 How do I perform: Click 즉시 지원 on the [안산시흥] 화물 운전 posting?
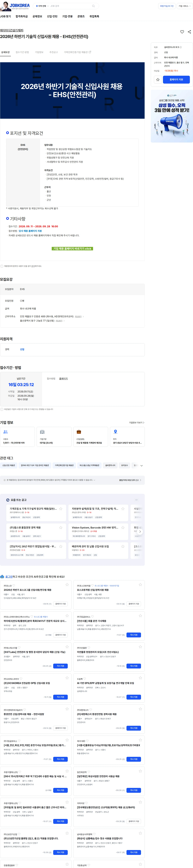pyautogui.click(x=134, y=635)
